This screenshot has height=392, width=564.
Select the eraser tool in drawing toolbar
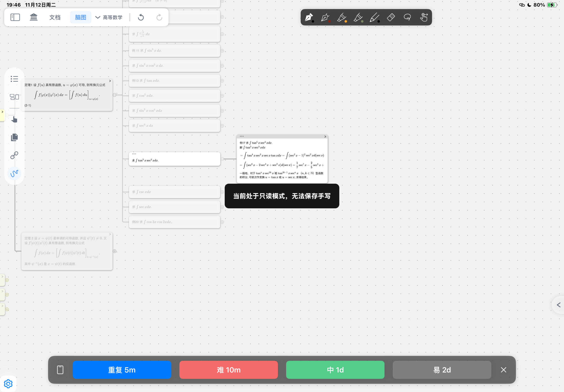pyautogui.click(x=391, y=17)
